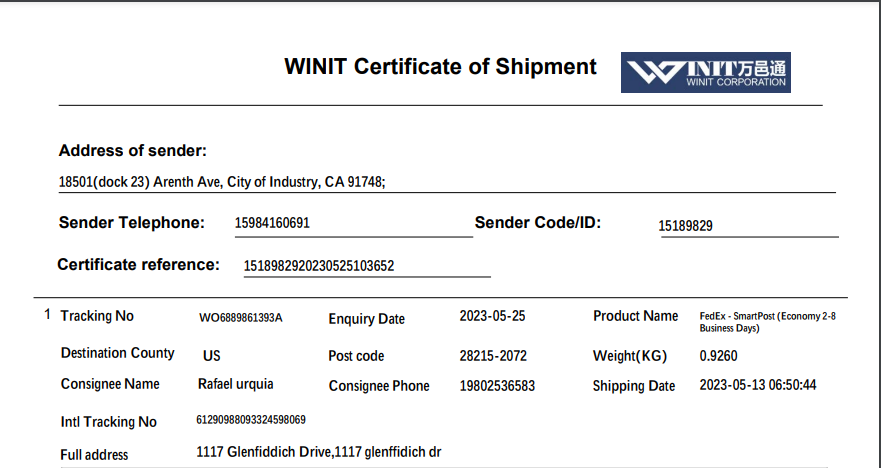Click the "WINIT Certificate of Shipment" title
The image size is (881, 468).
click(440, 67)
